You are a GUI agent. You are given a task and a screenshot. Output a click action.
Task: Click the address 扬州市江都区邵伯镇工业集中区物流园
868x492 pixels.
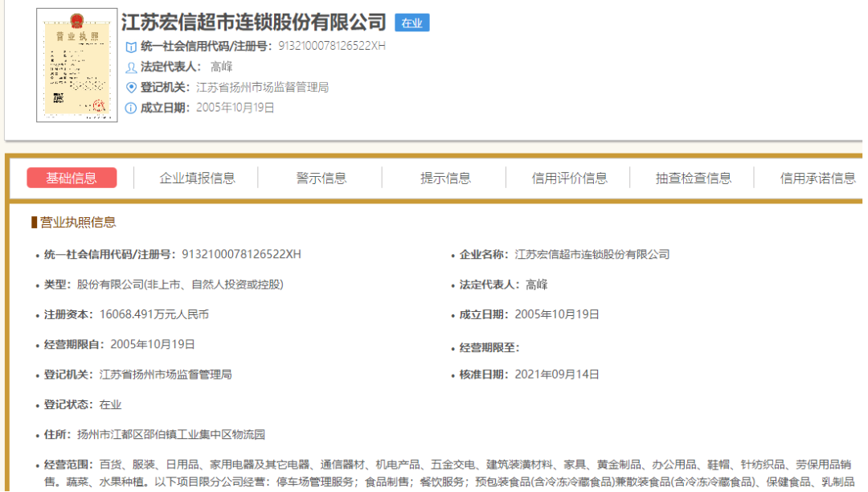click(x=171, y=434)
